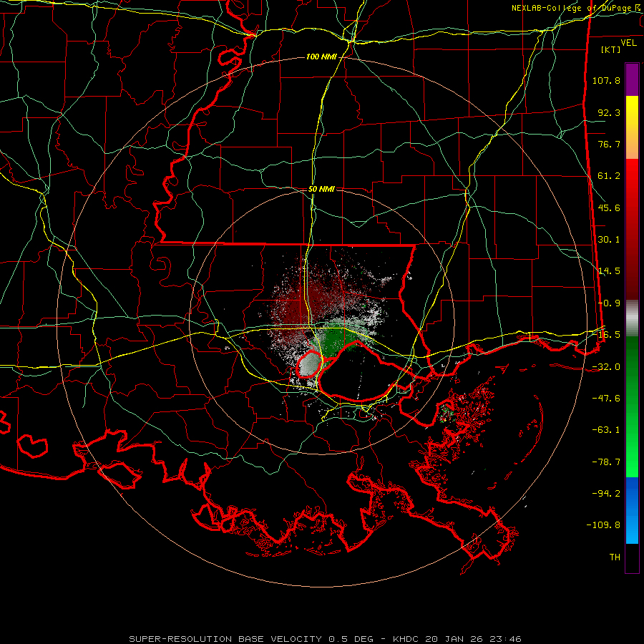Screen dimensions: 644x644
Task: Click the 76.7 velocity scale value
Action: (609, 144)
